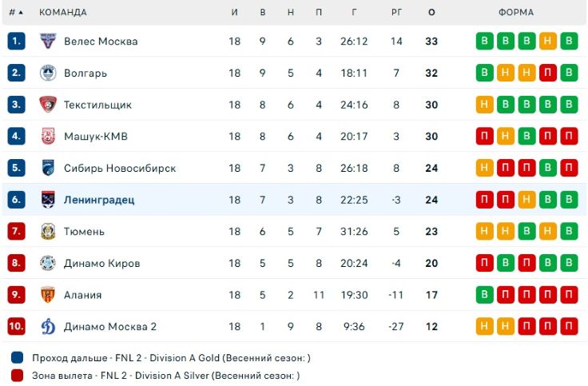The height and width of the screenshot is (386, 588).
Task: Click the Алания team logo
Action: tap(48, 295)
